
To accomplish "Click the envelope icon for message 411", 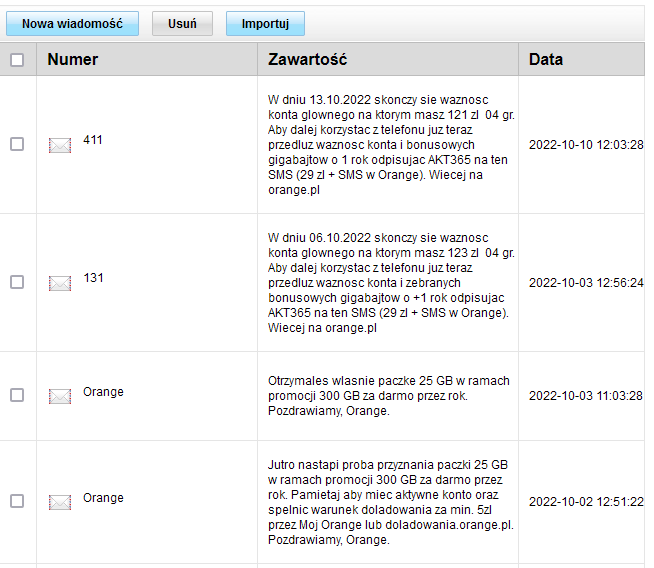I will click(60, 145).
